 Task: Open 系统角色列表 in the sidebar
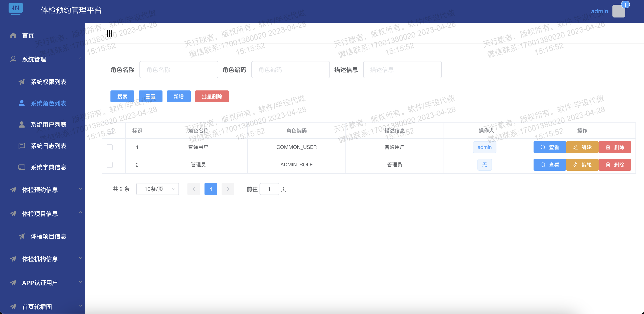coord(48,103)
